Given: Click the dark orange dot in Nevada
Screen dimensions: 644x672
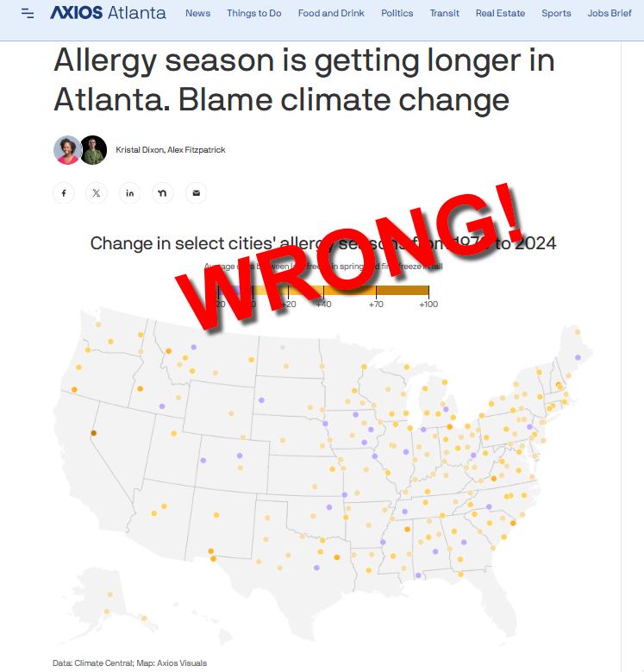Looking at the screenshot, I should pyautogui.click(x=94, y=433).
